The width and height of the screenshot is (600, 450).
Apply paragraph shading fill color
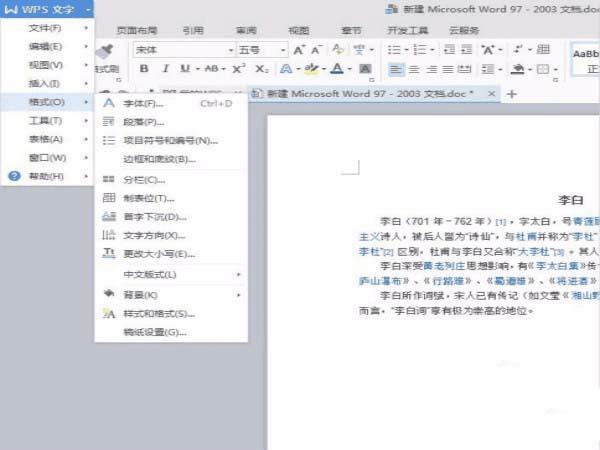click(x=518, y=69)
